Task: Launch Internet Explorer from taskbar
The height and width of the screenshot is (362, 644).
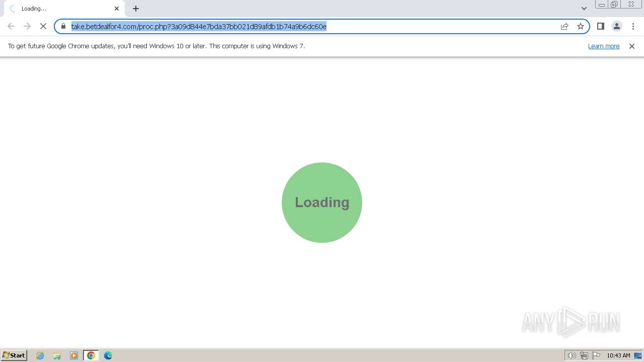Action: pos(40,355)
